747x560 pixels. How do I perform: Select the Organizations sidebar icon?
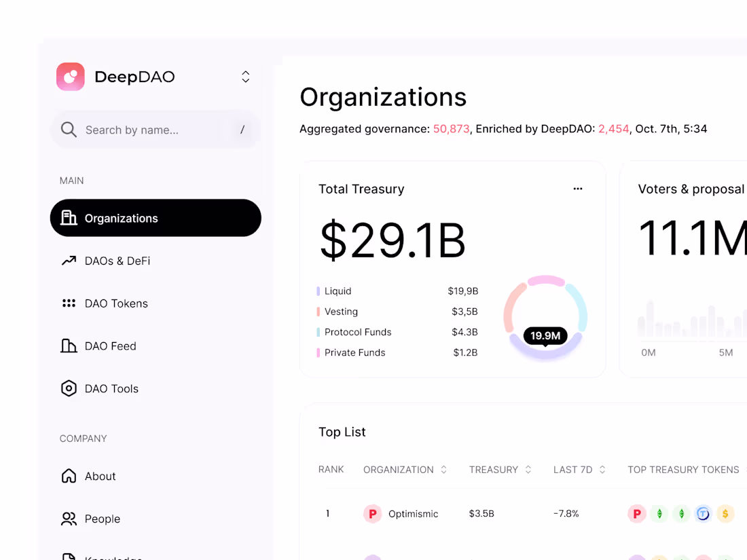pos(69,218)
